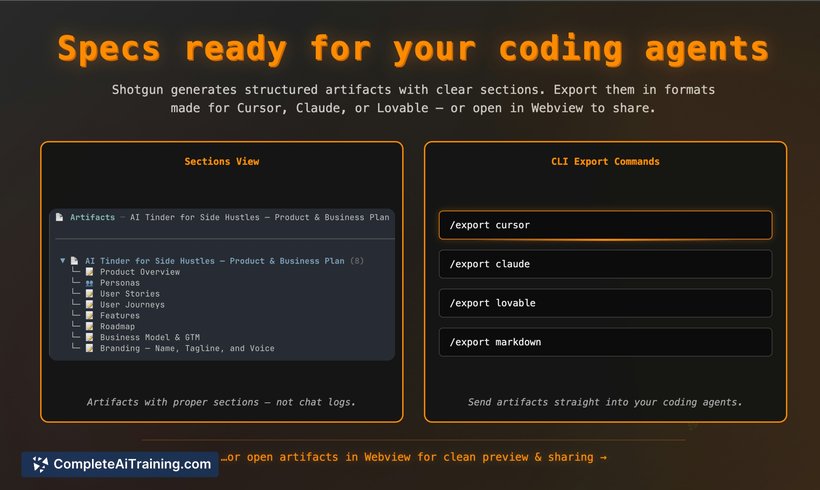Click document icon beside the tree root plan
Image resolution: width=820 pixels, height=490 pixels.
pos(74,260)
